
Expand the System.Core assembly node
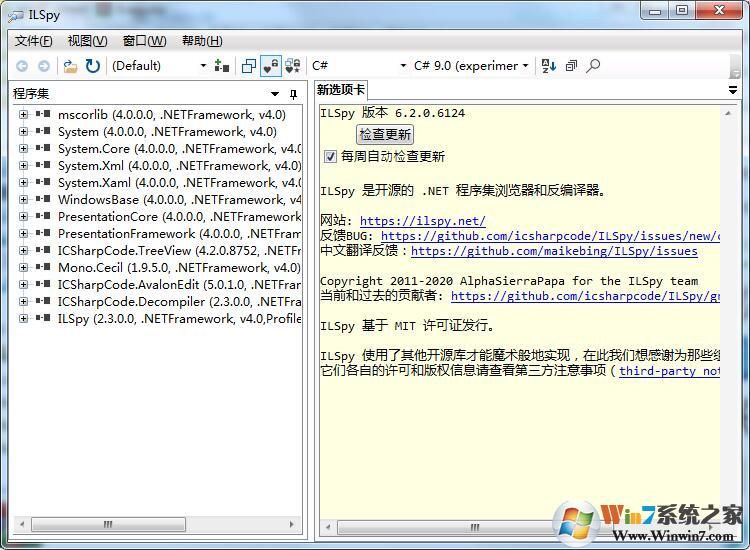pos(23,149)
